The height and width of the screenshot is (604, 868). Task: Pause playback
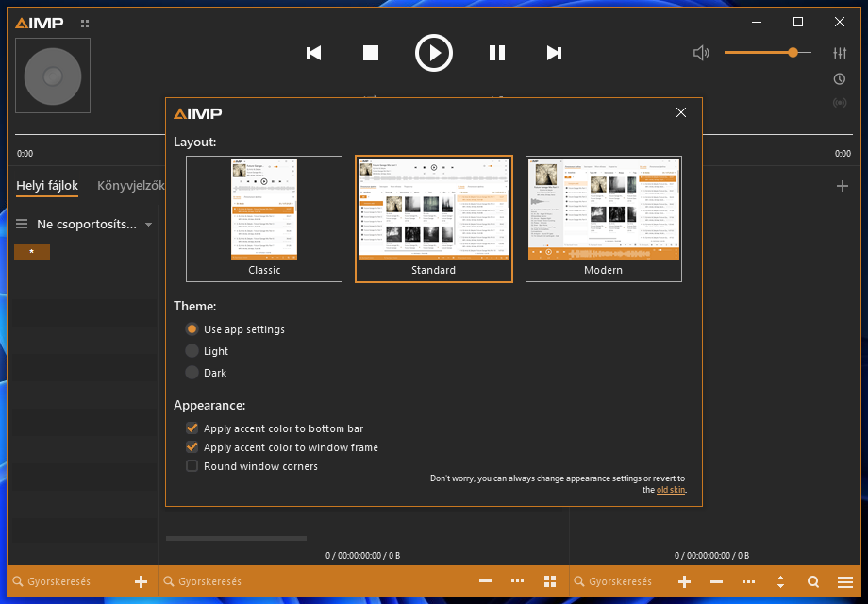(x=497, y=53)
